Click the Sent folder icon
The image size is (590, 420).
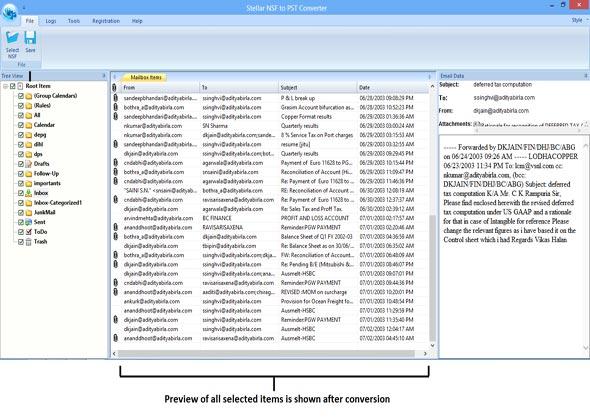pos(29,222)
